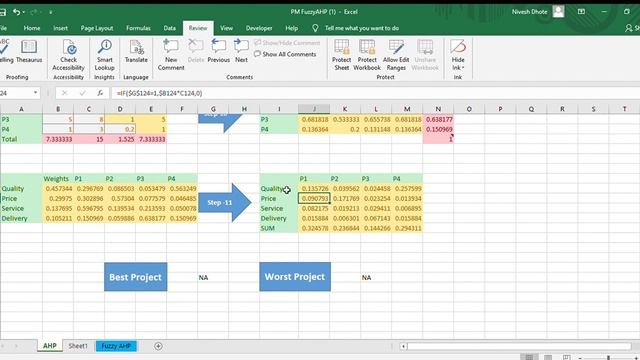Open the Insert ribbon tab
Screen dimensions: 640x360
tap(60, 28)
